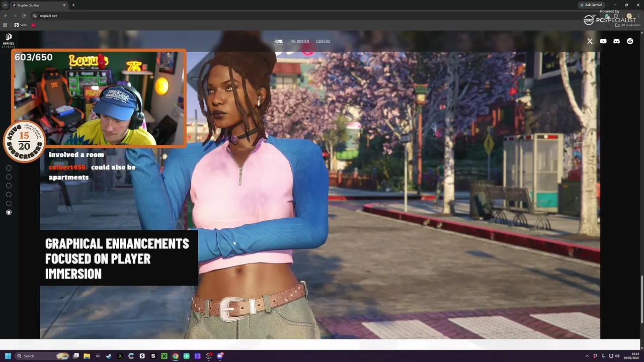Open File Explorer from the taskbar

pos(87,356)
